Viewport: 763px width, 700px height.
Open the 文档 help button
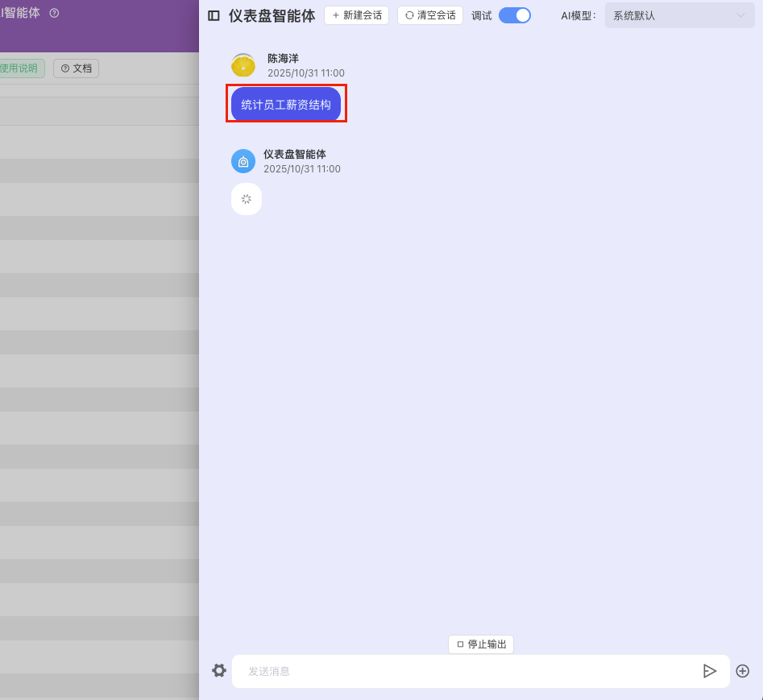coord(77,68)
